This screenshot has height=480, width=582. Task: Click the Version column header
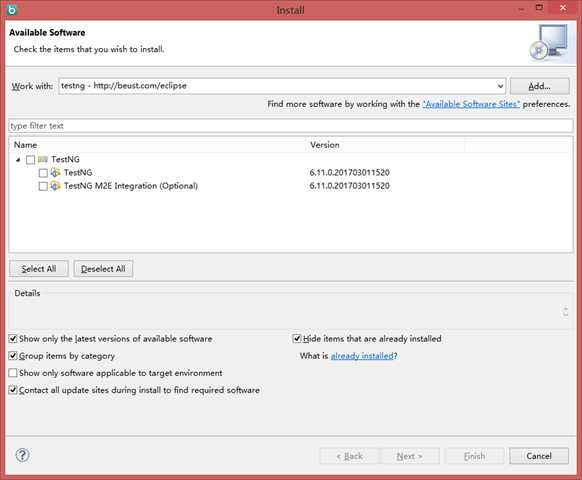(x=386, y=145)
